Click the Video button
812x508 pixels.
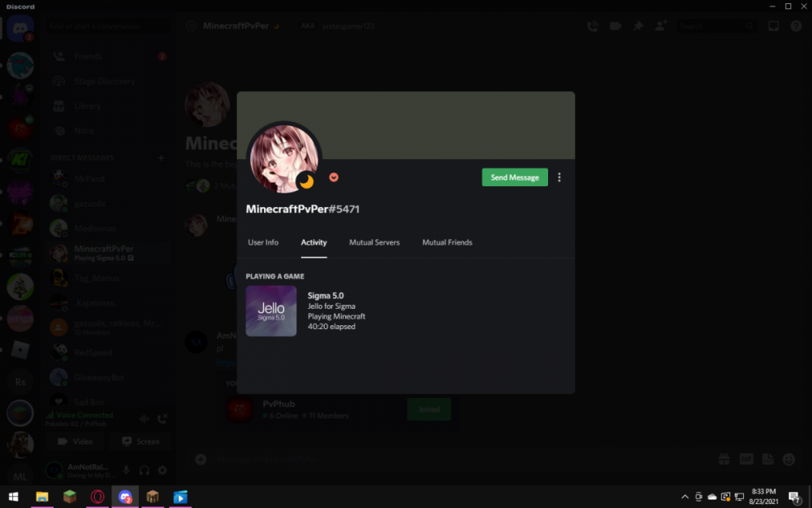pyautogui.click(x=76, y=441)
